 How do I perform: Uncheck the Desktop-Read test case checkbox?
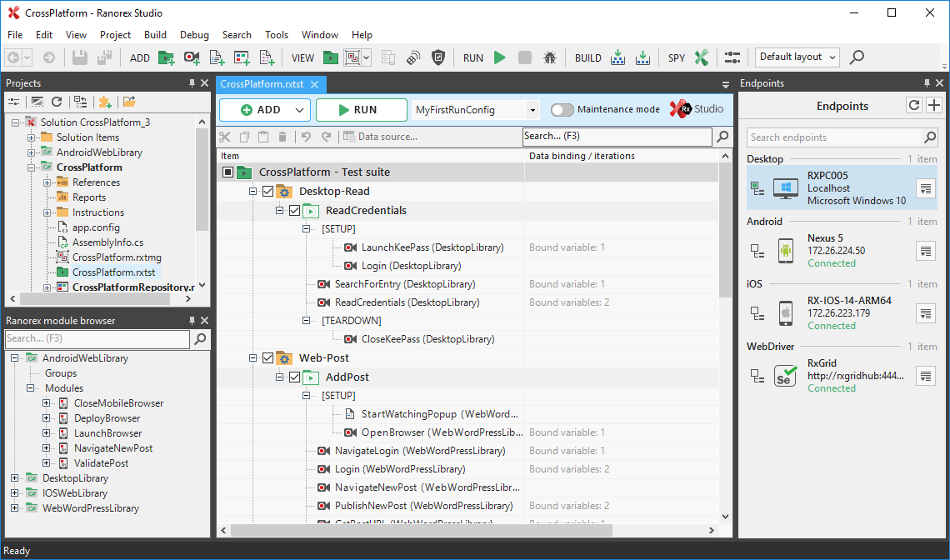pyautogui.click(x=267, y=192)
